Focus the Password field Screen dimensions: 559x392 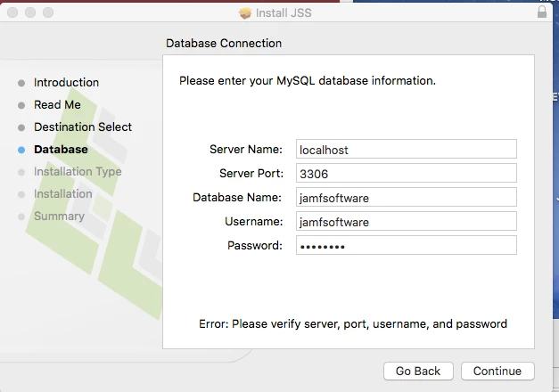[406, 245]
